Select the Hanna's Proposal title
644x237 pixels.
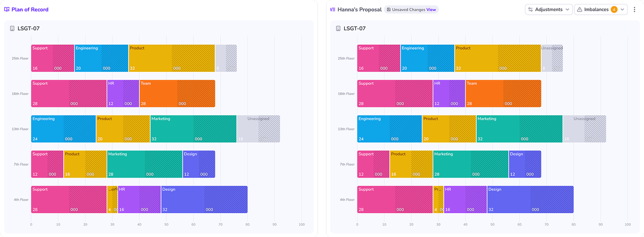360,10
